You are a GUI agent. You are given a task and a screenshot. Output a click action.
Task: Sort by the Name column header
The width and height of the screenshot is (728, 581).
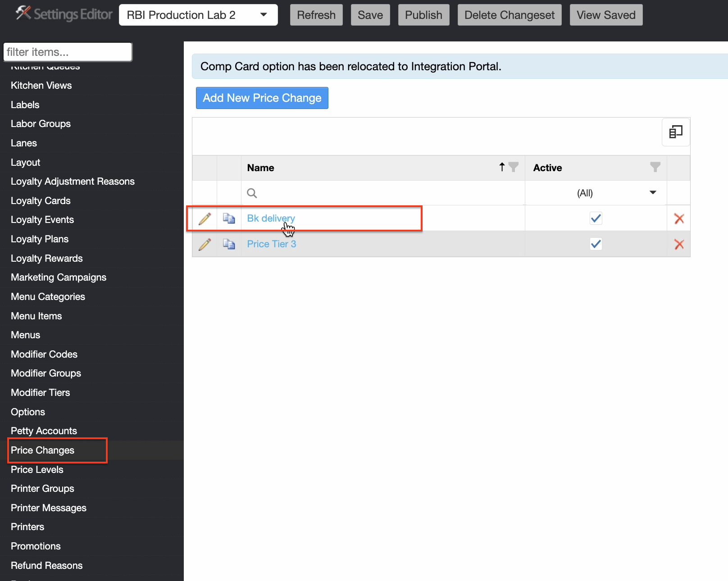pos(260,168)
